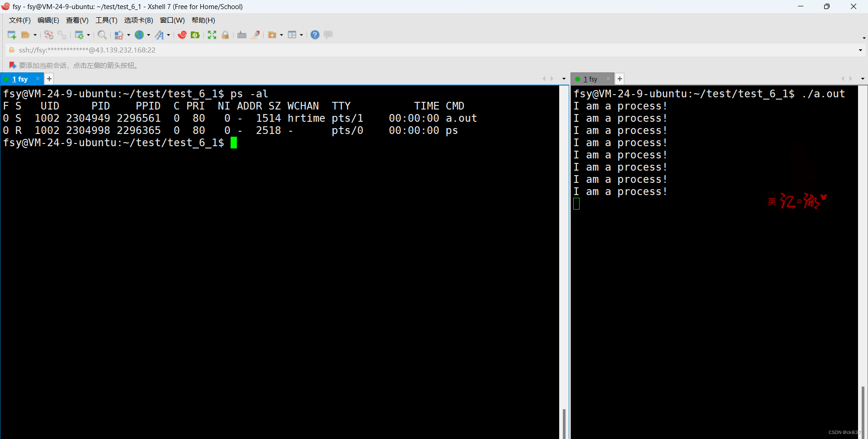The image size is (868, 439).
Task: Click the Disconnect session icon
Action: point(49,35)
